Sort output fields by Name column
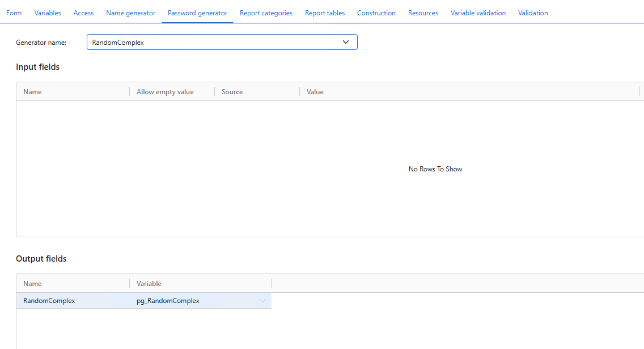Viewport: 644px width, 349px height. pyautogui.click(x=32, y=284)
